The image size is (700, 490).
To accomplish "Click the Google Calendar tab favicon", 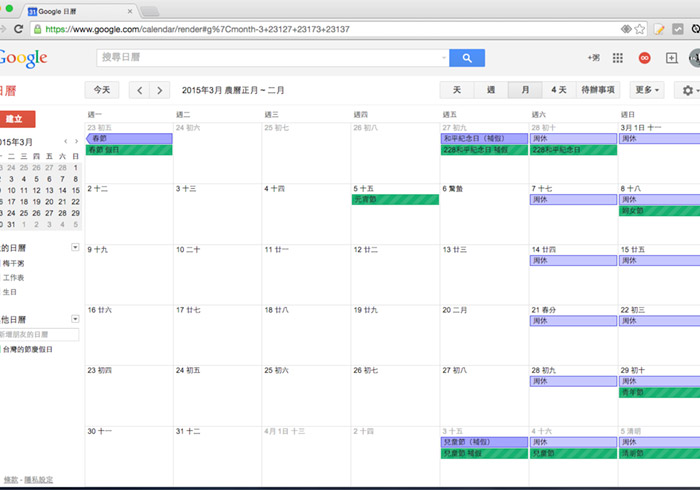I will [x=32, y=12].
